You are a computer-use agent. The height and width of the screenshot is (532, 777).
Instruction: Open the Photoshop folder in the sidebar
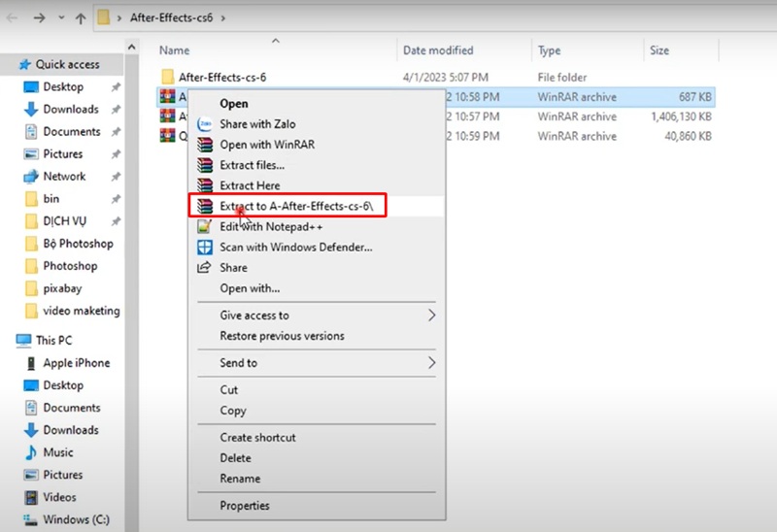(x=70, y=266)
